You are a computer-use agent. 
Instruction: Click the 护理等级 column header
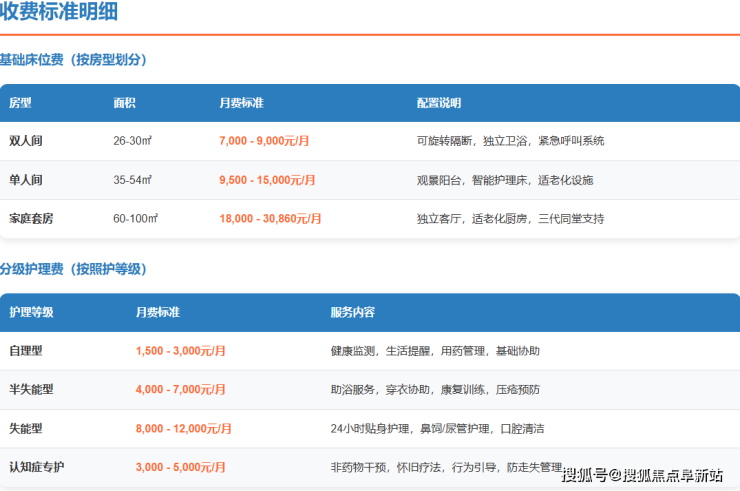click(31, 312)
